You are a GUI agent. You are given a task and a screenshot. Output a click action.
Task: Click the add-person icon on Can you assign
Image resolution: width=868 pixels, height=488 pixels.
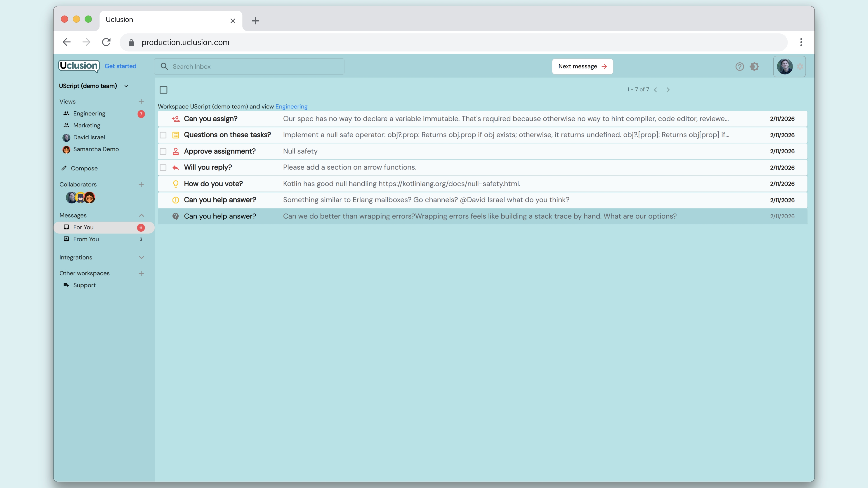[176, 119]
